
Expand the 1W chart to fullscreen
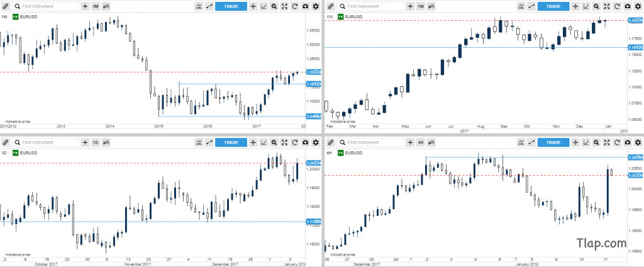pos(607,6)
